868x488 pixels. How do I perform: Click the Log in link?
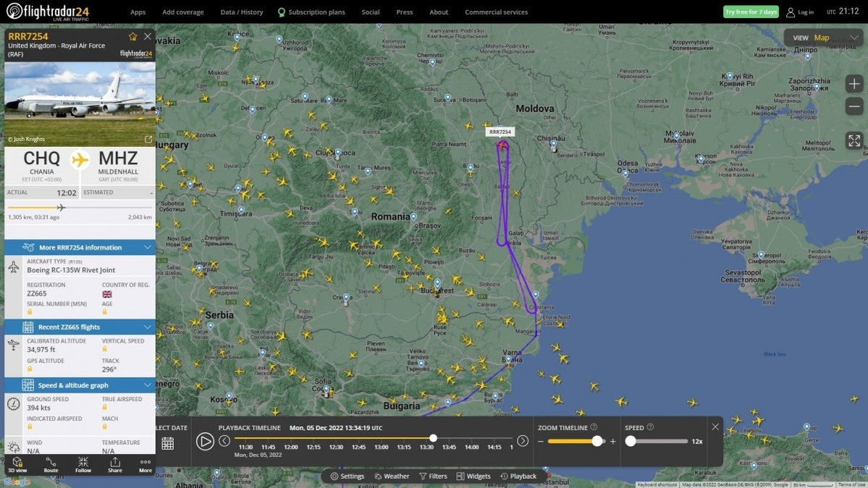click(800, 12)
